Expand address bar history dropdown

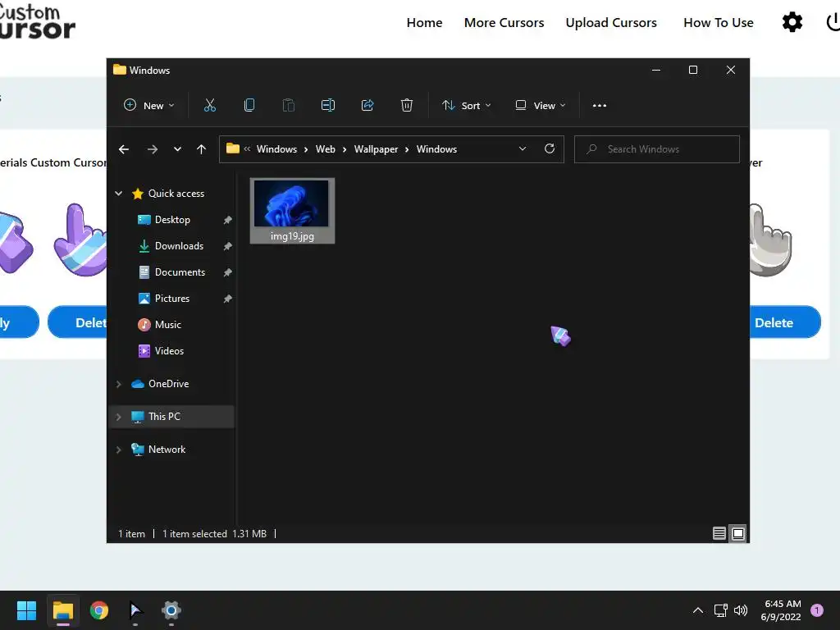pyautogui.click(x=523, y=149)
